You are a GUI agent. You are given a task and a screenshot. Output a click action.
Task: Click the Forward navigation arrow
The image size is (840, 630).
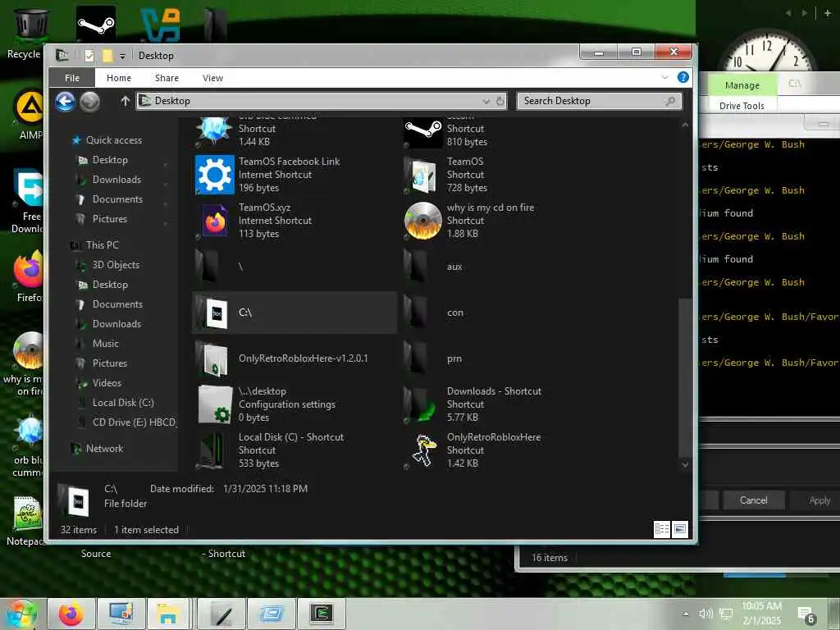[90, 101]
